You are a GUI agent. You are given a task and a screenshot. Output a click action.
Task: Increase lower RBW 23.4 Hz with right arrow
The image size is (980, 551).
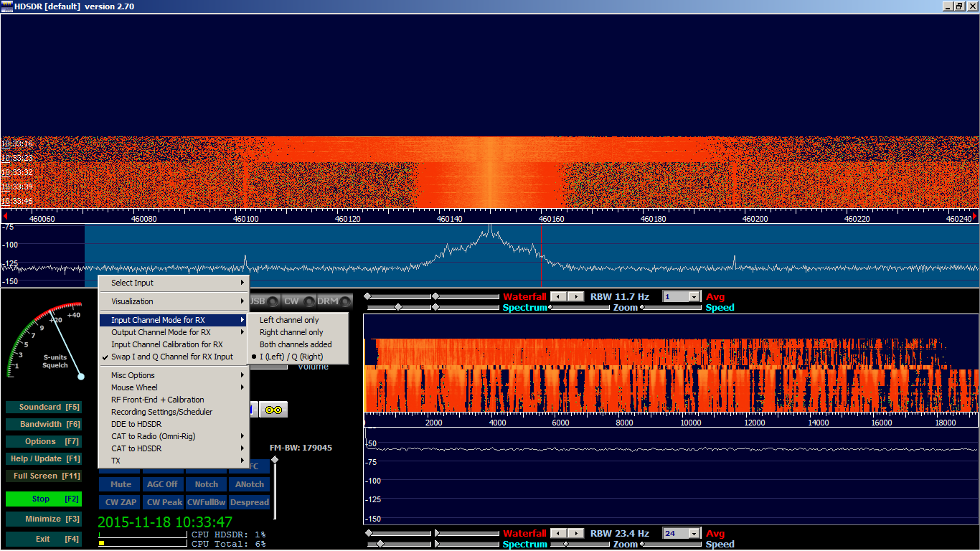click(x=575, y=533)
